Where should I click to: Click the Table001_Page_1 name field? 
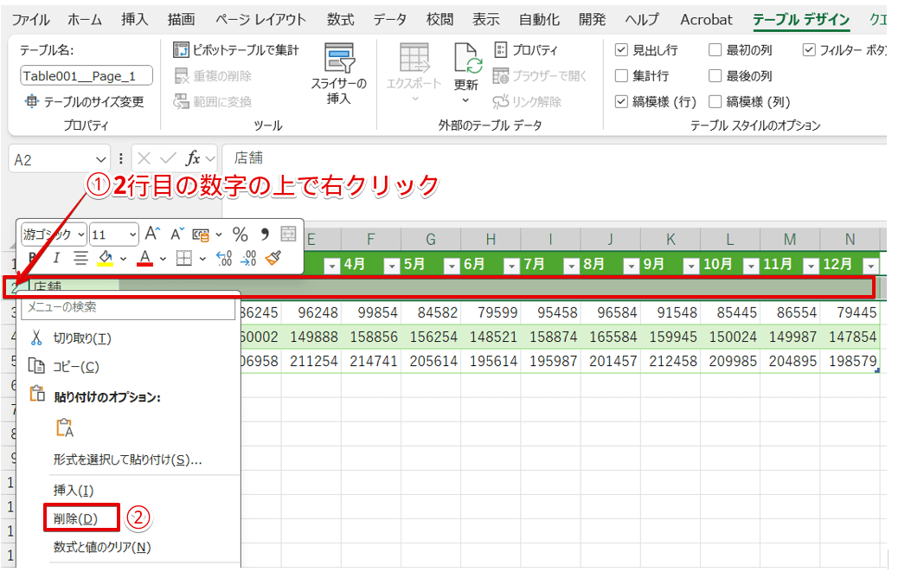pyautogui.click(x=85, y=75)
